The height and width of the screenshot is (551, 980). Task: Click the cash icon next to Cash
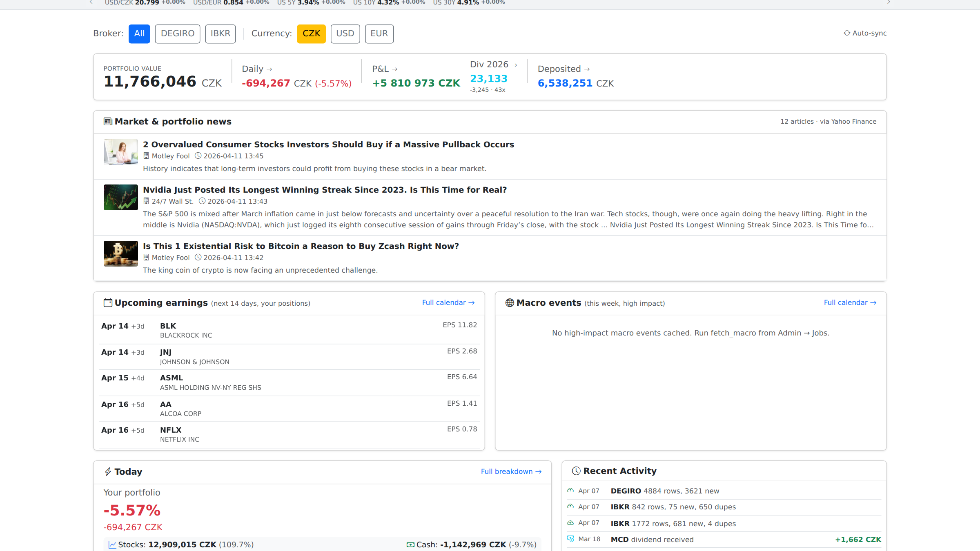pyautogui.click(x=410, y=545)
